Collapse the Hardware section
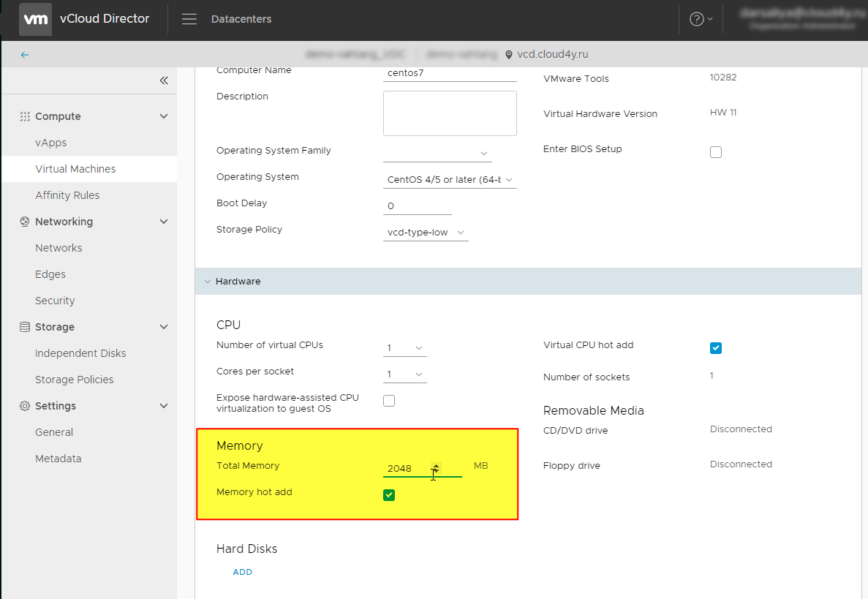868x599 pixels. pyautogui.click(x=208, y=282)
